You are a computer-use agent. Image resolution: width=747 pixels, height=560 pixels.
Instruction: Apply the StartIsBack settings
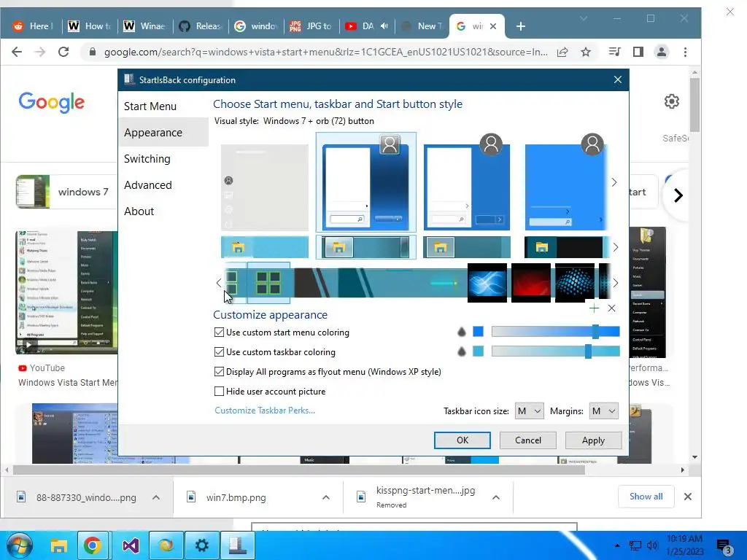click(x=593, y=440)
